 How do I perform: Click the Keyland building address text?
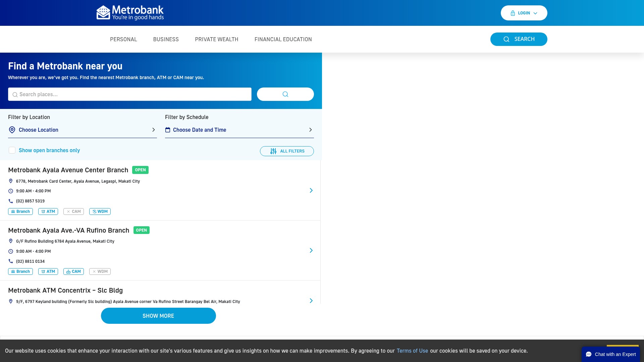(128, 302)
